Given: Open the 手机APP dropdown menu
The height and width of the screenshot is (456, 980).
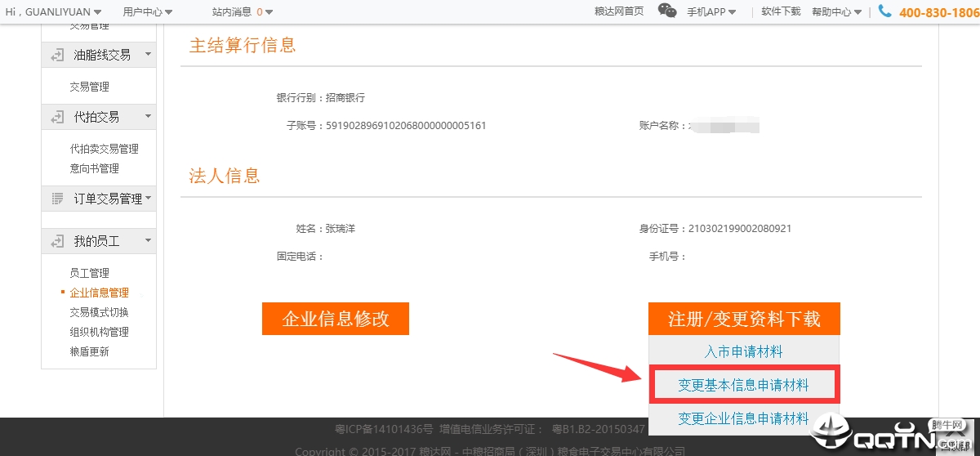Looking at the screenshot, I should tap(710, 12).
